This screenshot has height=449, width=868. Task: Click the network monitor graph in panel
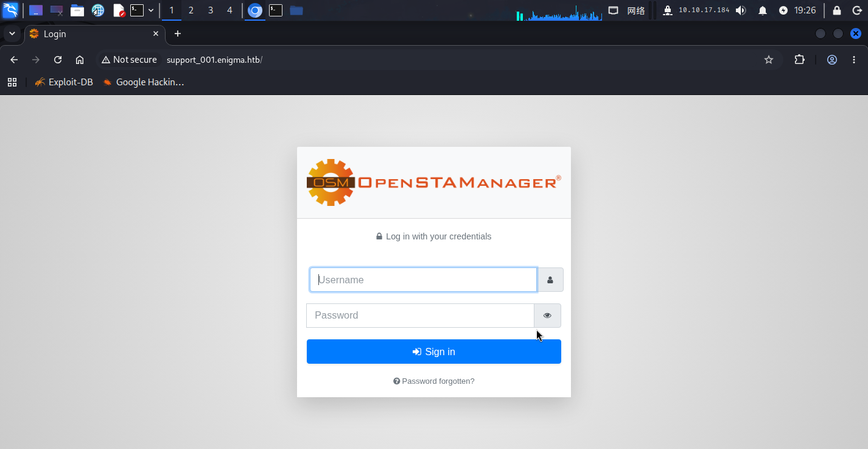[x=559, y=13]
